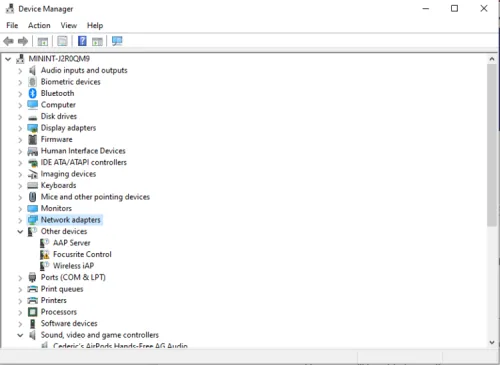Screen dimensions: 500x365
Task: Click the Ports (COM & LPT) icon
Action: click(32, 277)
